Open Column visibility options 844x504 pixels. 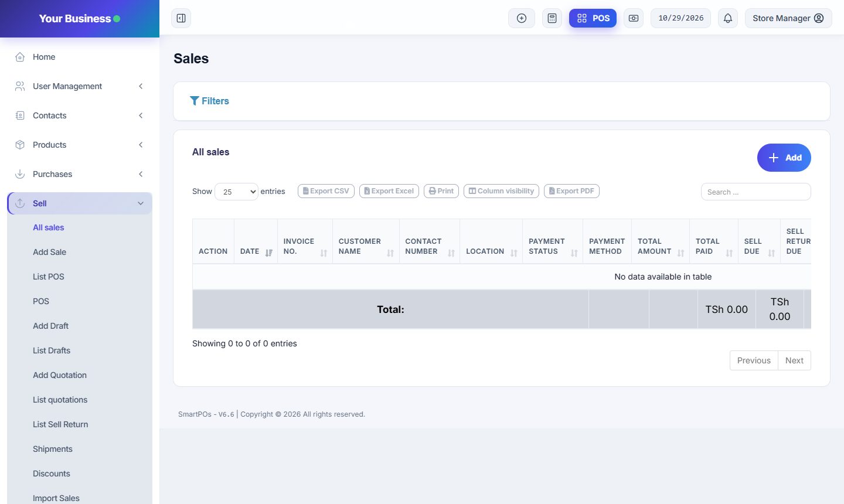point(502,191)
